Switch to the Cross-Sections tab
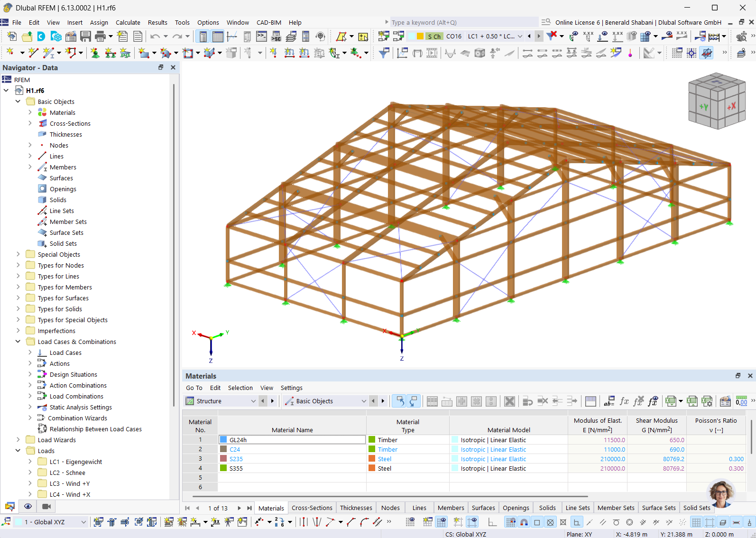Viewport: 756px width, 538px height. (x=312, y=508)
